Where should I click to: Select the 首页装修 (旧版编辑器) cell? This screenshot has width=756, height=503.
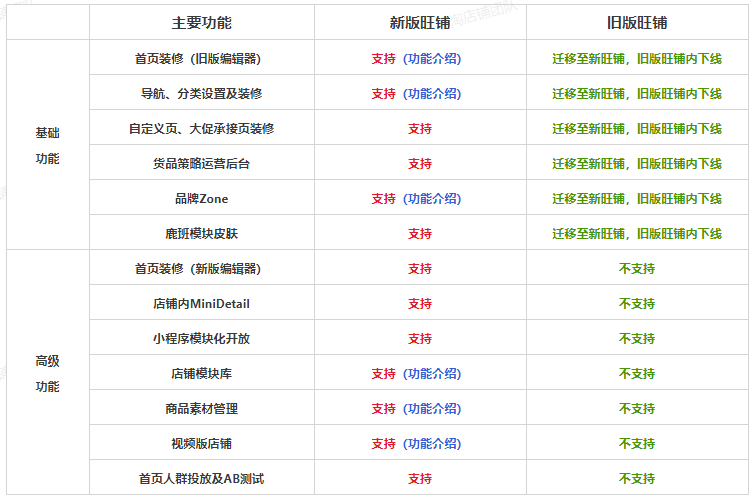202,57
